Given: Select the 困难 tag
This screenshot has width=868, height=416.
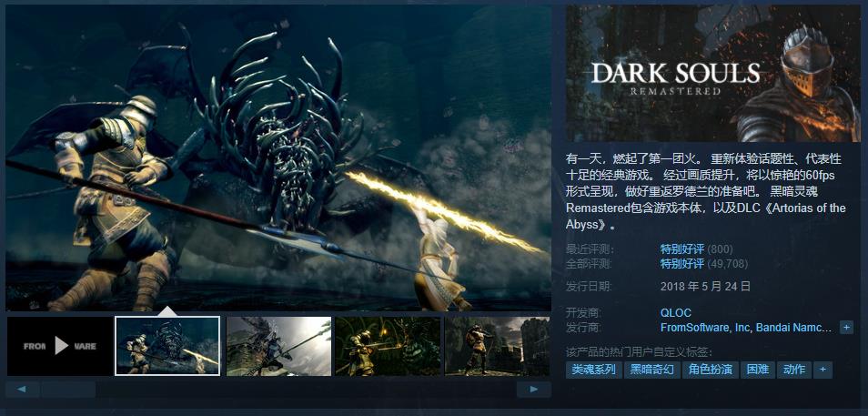Looking at the screenshot, I should 757,370.
